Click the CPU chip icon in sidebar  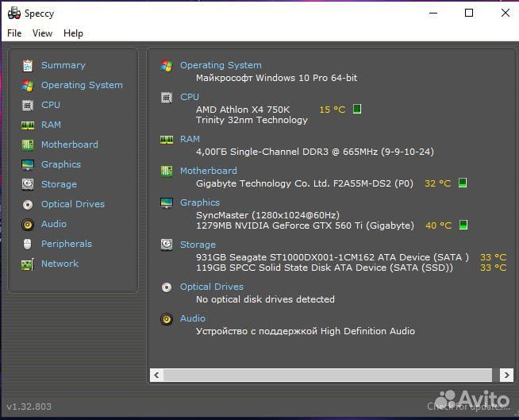click(x=28, y=106)
